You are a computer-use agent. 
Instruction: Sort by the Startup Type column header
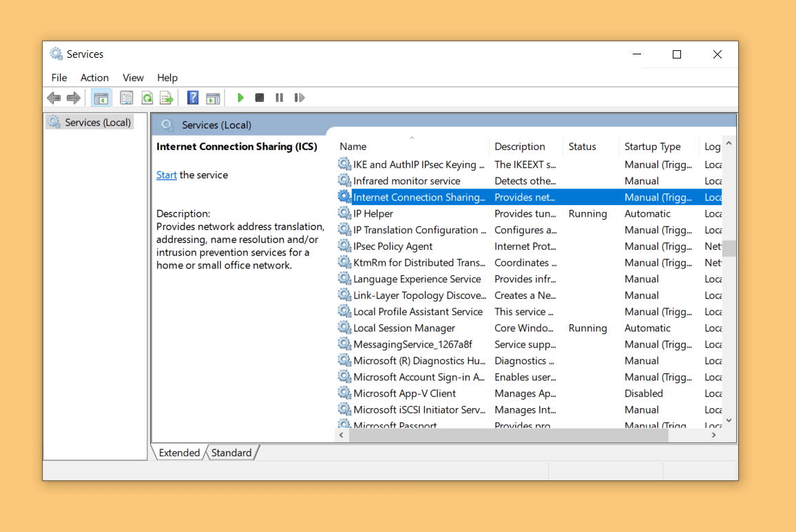pos(659,146)
